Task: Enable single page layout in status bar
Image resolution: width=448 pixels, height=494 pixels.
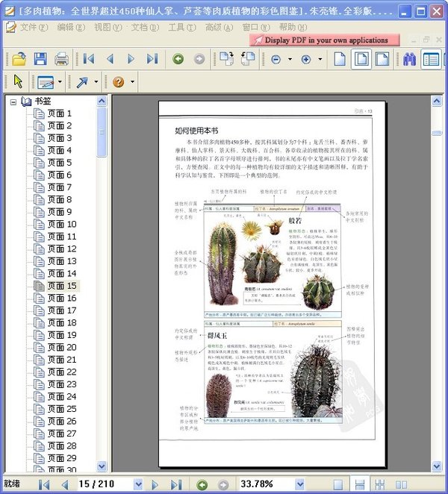Action: click(x=339, y=484)
